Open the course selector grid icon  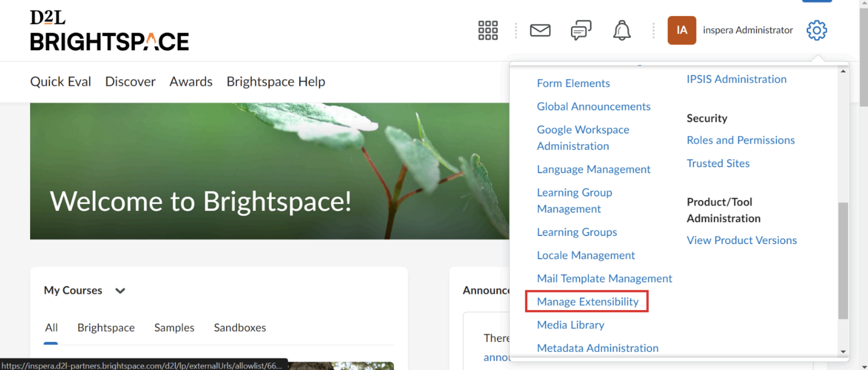pyautogui.click(x=488, y=30)
